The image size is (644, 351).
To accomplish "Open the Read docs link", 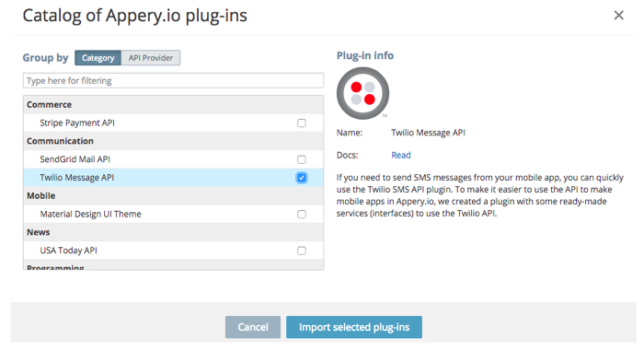I will [x=401, y=155].
